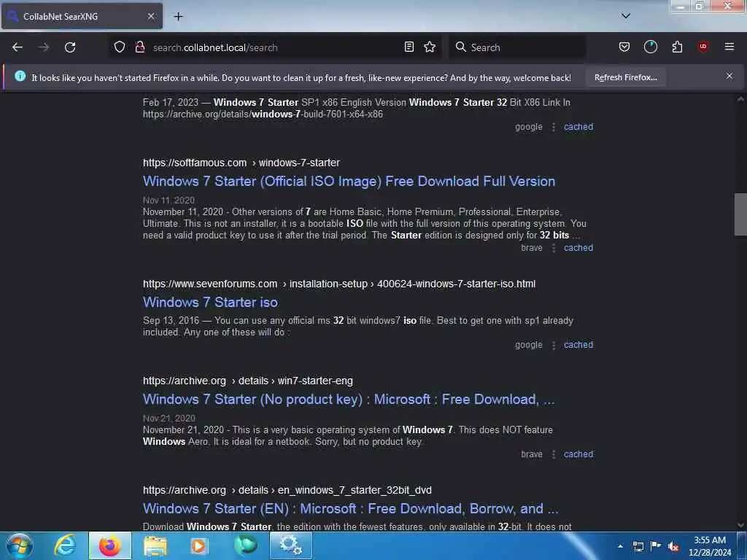The image size is (747, 560).
Task: Click the https://www.sevenforums.com URL text
Action: pos(210,284)
